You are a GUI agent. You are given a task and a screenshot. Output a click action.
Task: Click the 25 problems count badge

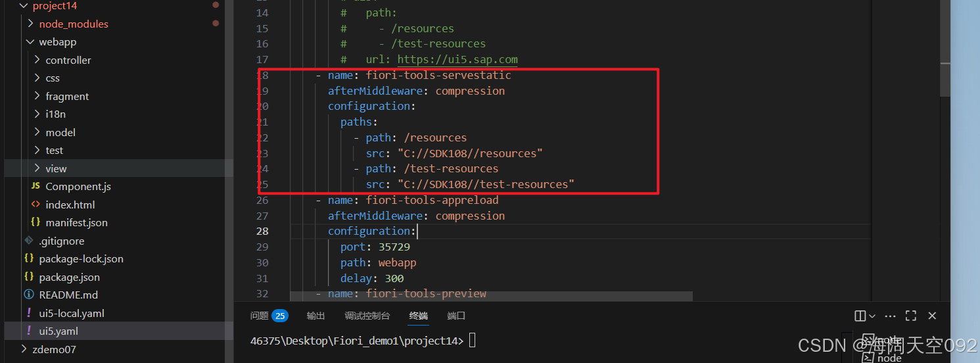click(x=280, y=316)
